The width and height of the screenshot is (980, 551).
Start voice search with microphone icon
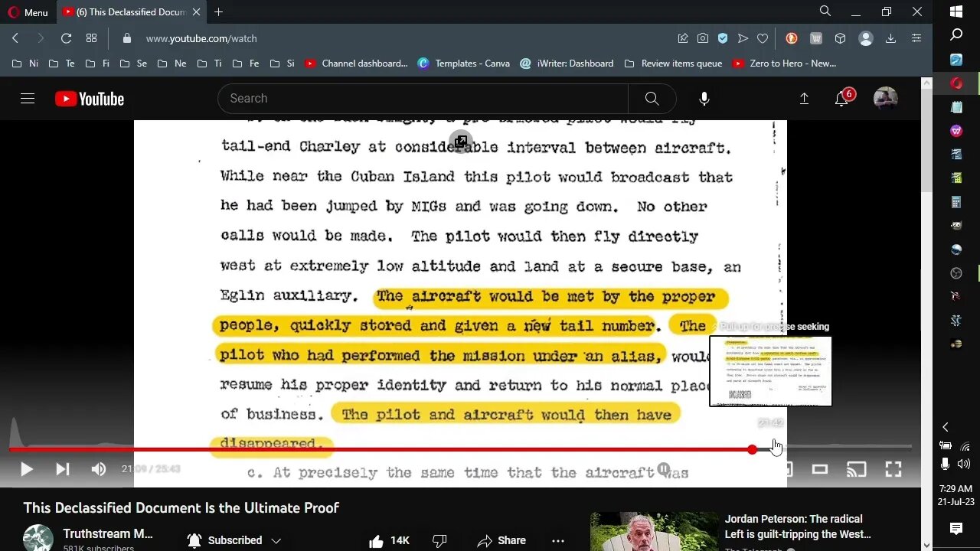[x=704, y=98]
